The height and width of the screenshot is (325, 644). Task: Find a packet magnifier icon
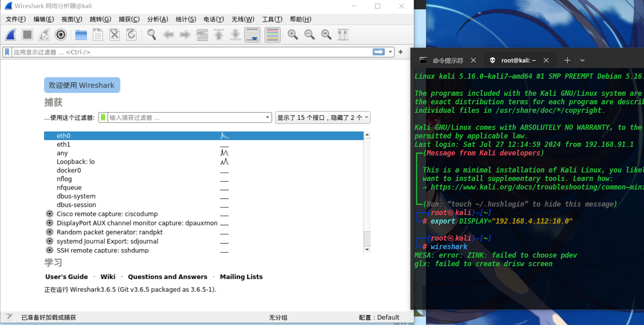tap(151, 35)
